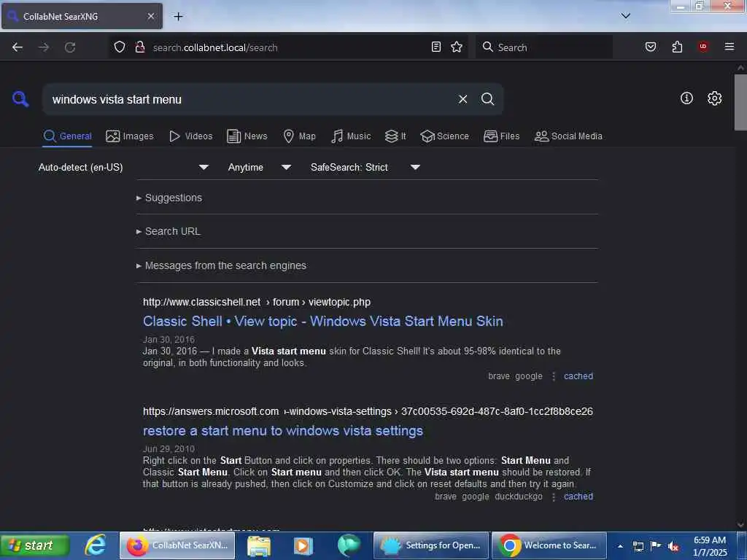Switch to Music category
This screenshot has width=747, height=560.
coord(351,136)
